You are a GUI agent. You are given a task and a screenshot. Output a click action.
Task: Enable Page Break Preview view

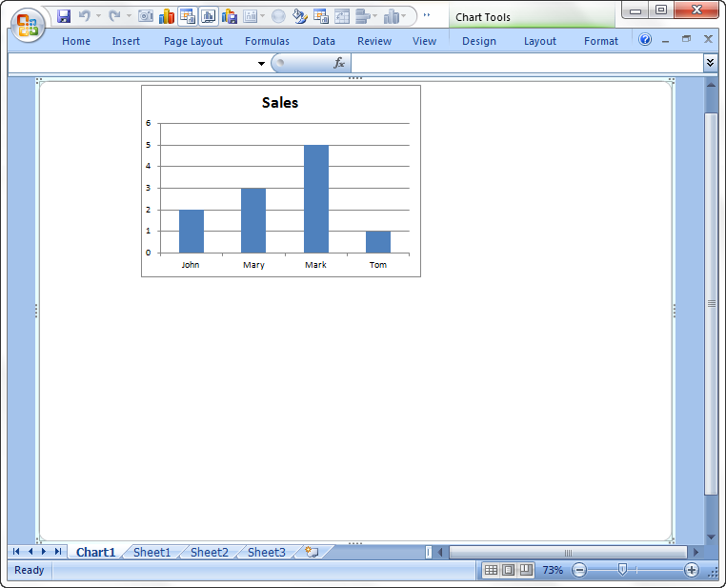[526, 570]
